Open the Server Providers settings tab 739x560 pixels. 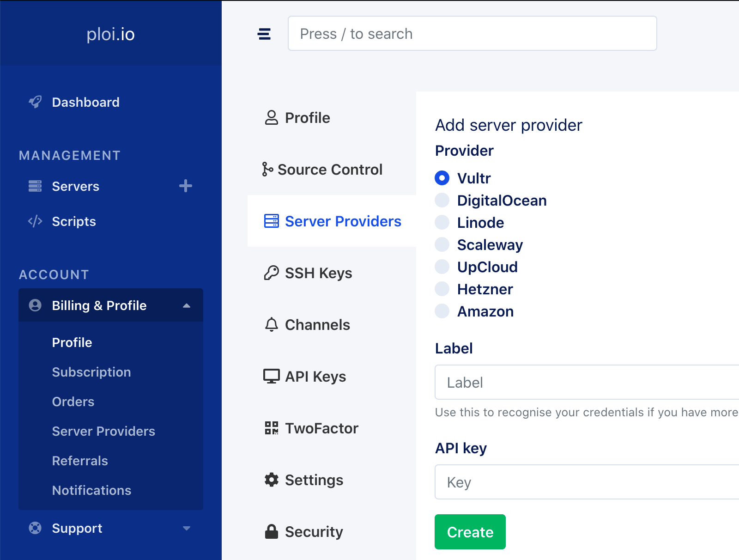click(x=332, y=221)
